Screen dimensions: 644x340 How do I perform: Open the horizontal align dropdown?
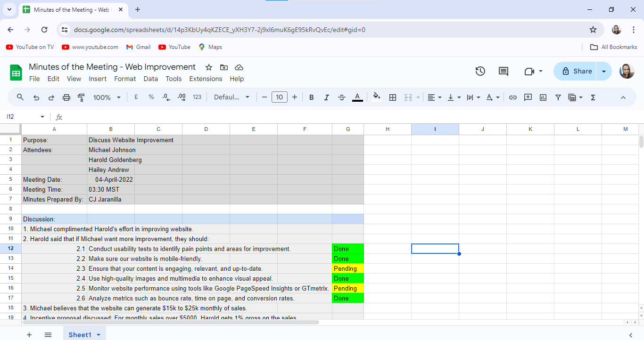[x=435, y=97]
